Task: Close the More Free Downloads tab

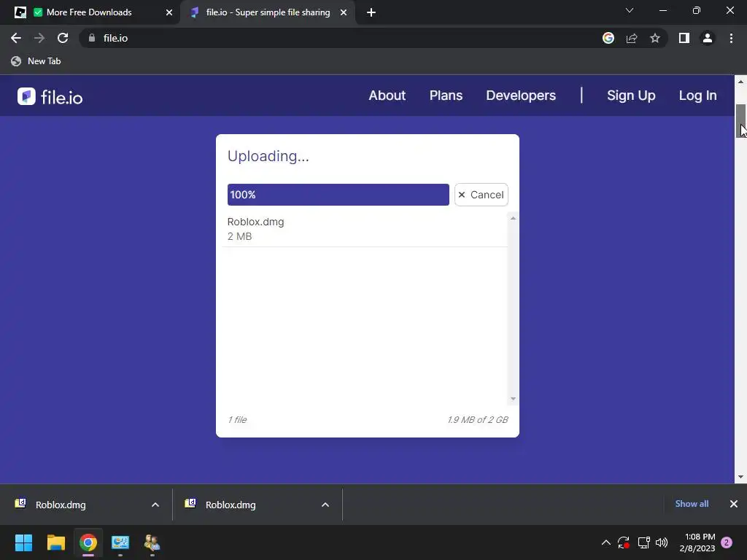Action: click(x=169, y=12)
